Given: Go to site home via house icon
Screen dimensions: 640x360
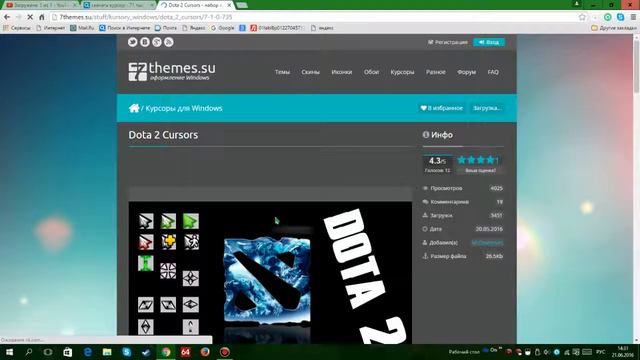Looking at the screenshot, I should tap(134, 108).
